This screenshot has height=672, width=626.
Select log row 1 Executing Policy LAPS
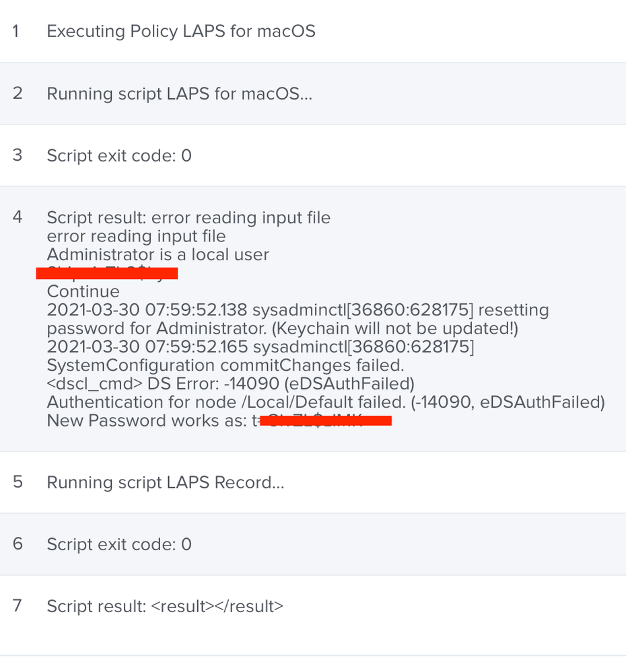[313, 32]
